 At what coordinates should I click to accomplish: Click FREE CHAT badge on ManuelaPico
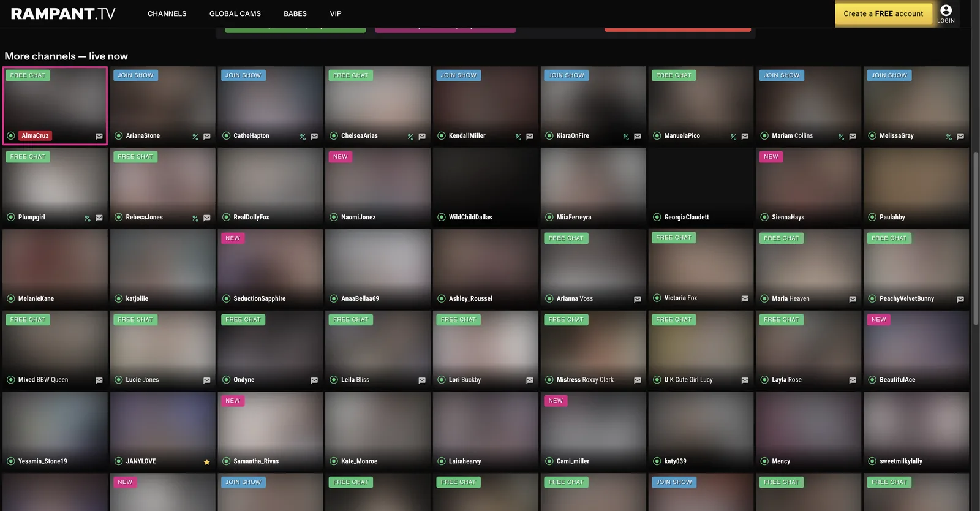pos(674,75)
